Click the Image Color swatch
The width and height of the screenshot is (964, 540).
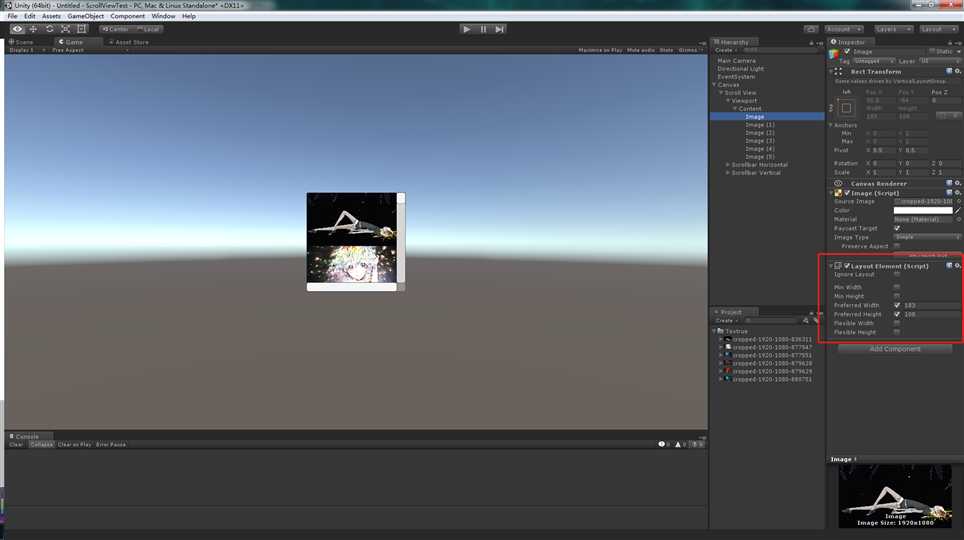[923, 210]
